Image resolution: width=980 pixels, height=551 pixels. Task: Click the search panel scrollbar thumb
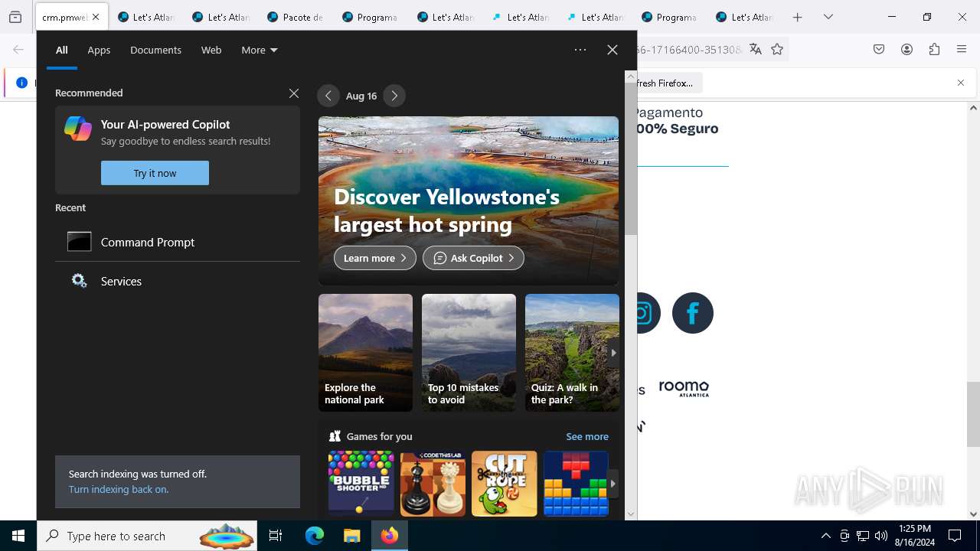631,158
